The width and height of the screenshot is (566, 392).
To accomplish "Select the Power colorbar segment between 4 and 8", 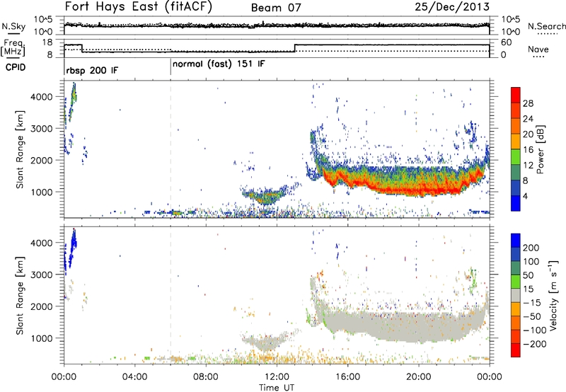I will point(516,188).
